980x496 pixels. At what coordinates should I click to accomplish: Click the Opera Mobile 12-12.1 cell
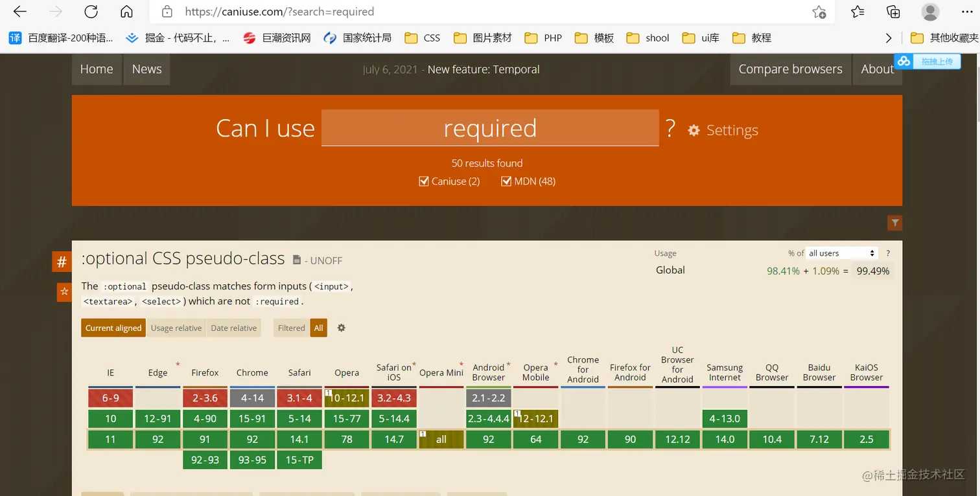click(536, 419)
